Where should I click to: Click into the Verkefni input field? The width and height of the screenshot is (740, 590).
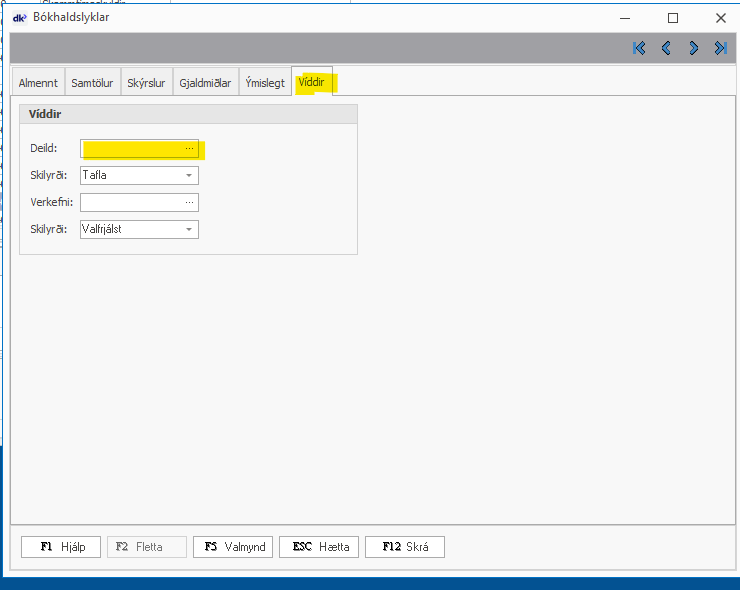pos(132,202)
